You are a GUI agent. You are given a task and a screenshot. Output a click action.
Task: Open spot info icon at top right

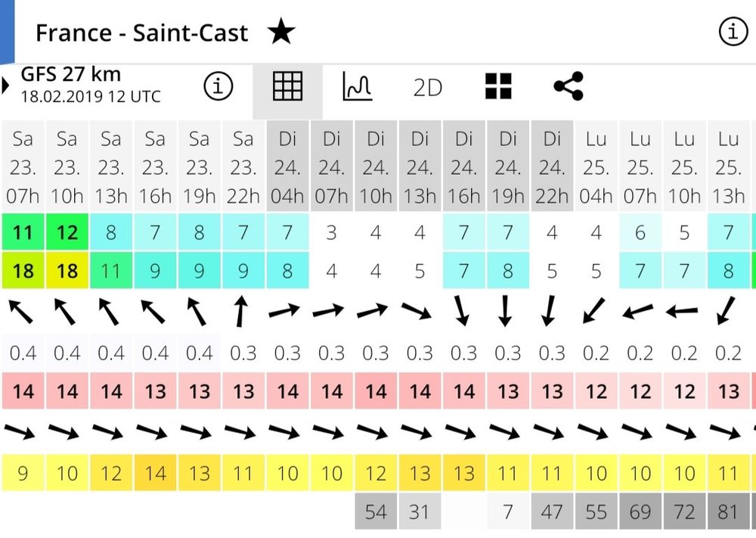pyautogui.click(x=733, y=32)
